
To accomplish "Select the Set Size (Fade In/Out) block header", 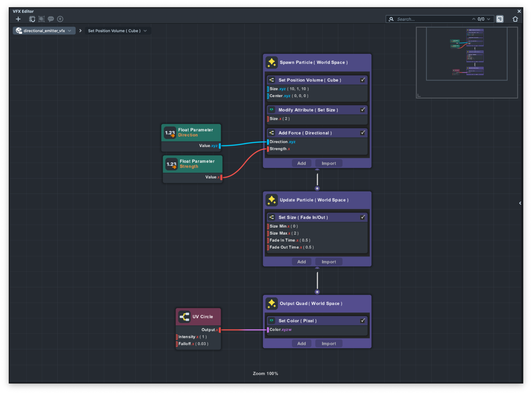I will click(303, 217).
